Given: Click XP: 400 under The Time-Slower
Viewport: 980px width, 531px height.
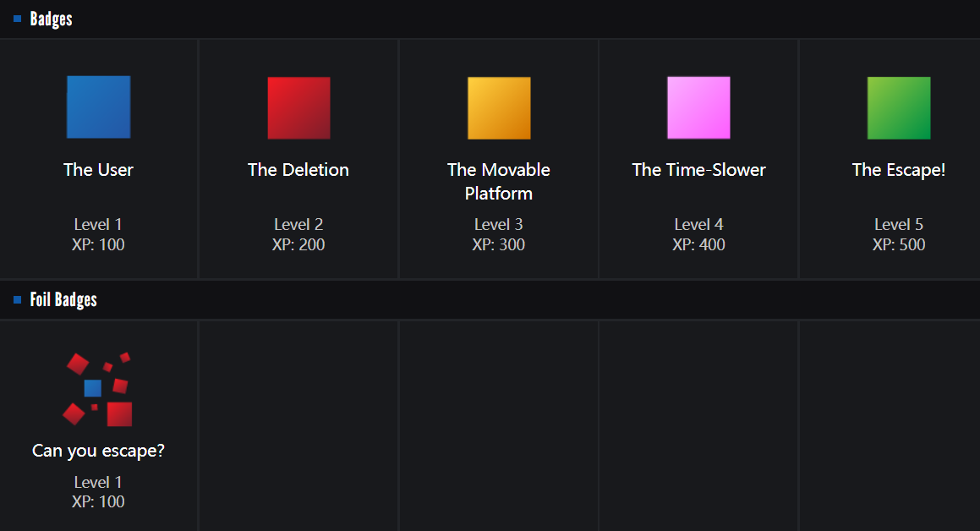Looking at the screenshot, I should [x=698, y=245].
